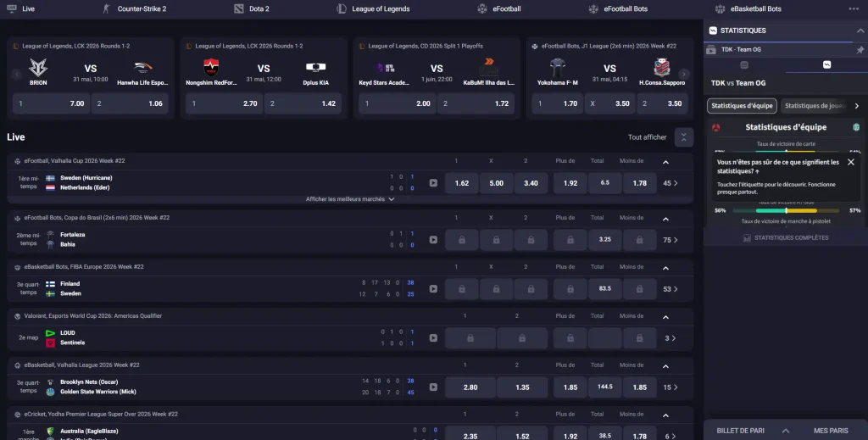Click the Keyd Stars Academy logo
868x440 pixels.
385,68
